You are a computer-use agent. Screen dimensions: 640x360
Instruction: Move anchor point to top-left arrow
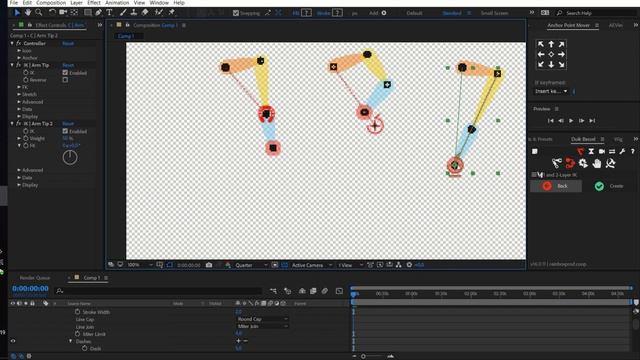pyautogui.click(x=541, y=44)
